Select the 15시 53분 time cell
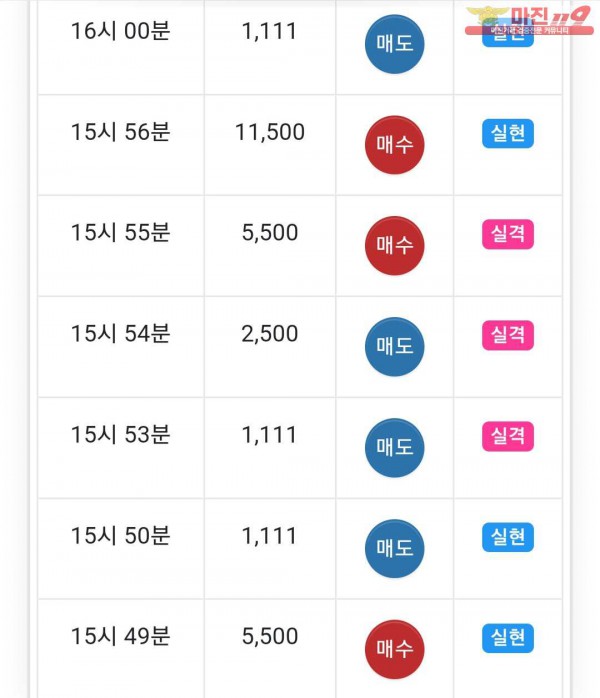 [x=121, y=435]
